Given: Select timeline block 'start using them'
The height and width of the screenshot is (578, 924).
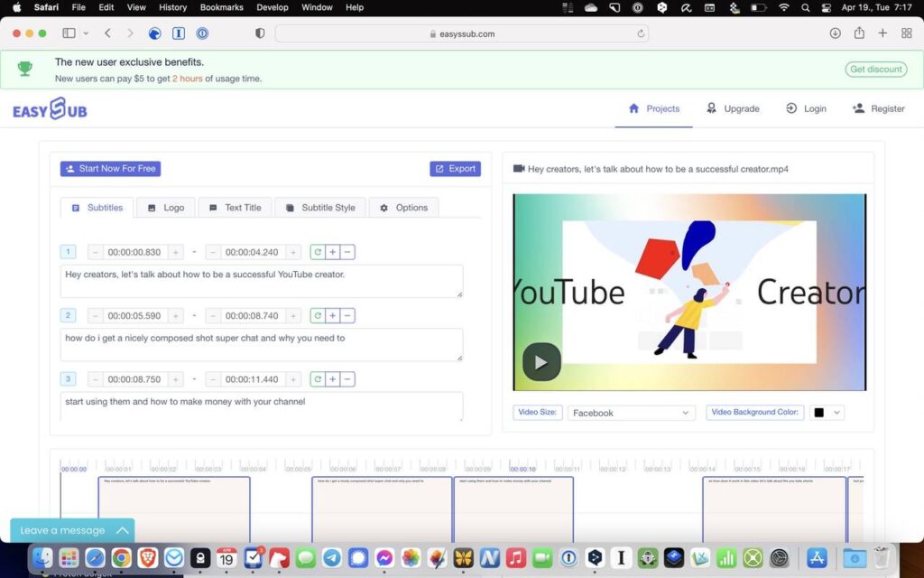Looking at the screenshot, I should tap(513, 509).
